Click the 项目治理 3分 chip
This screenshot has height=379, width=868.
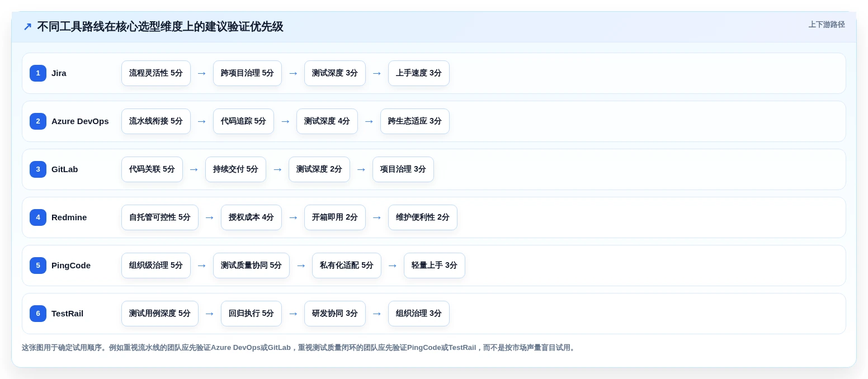(403, 169)
